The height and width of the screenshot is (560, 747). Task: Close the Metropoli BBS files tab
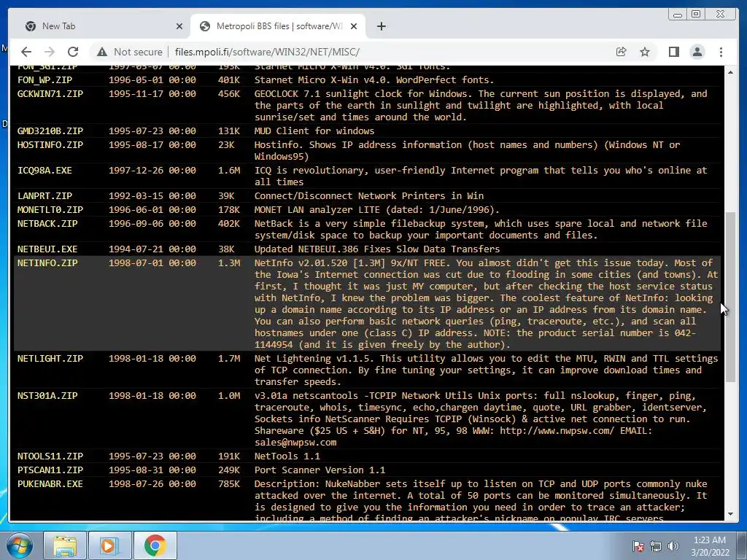point(354,26)
